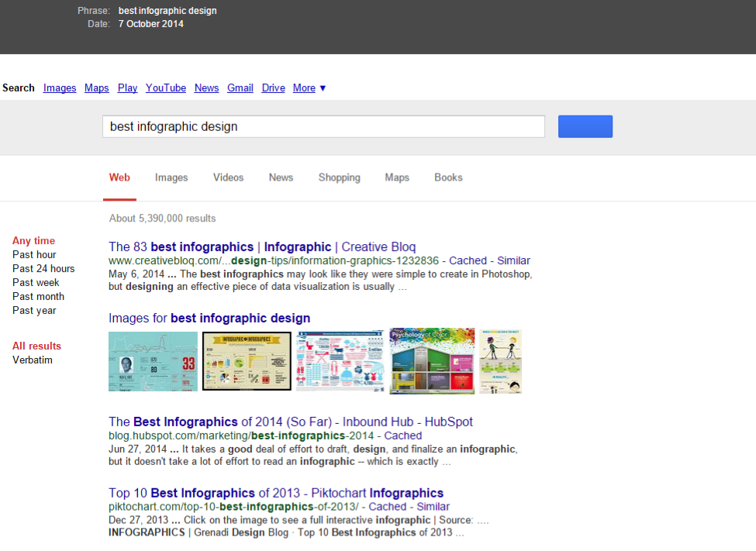
Task: Switch to the Images results tab
Action: coord(171,177)
